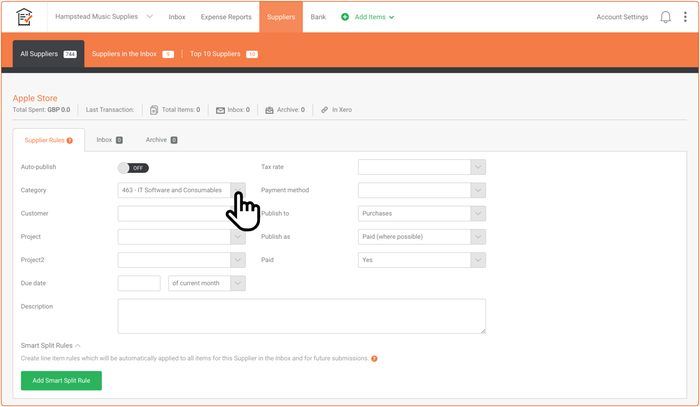Click the Inbox envelope icon in stats

click(x=220, y=110)
